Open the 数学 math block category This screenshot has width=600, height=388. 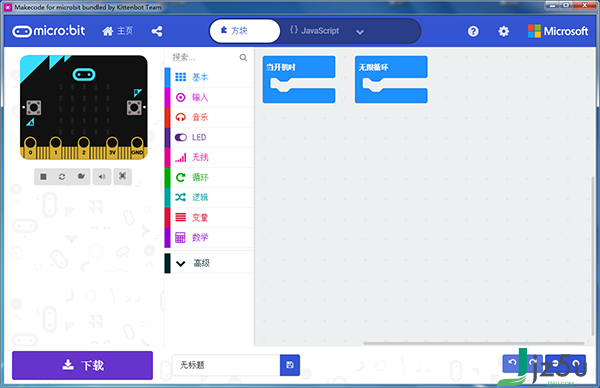point(209,238)
